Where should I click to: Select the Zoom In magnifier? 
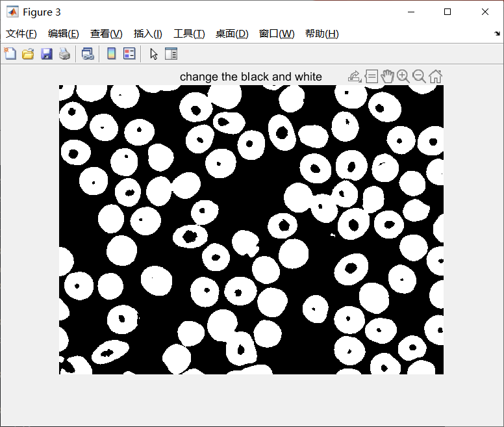(x=403, y=77)
